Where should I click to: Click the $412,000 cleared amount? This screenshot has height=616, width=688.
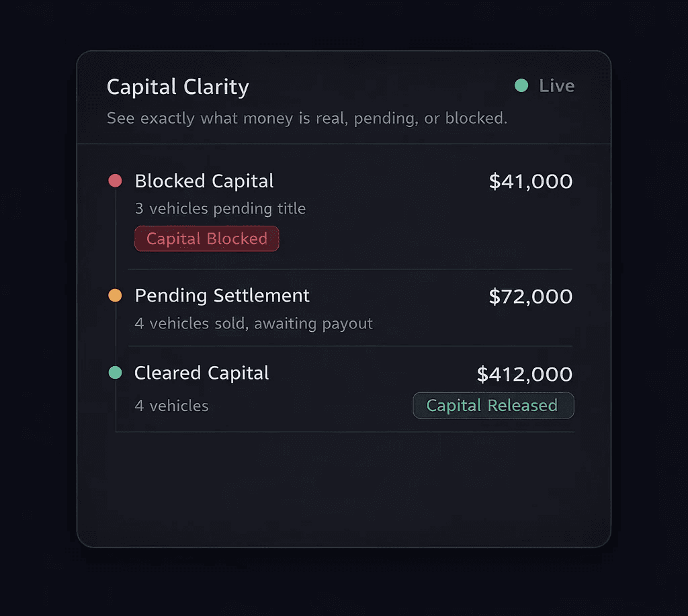click(x=525, y=374)
